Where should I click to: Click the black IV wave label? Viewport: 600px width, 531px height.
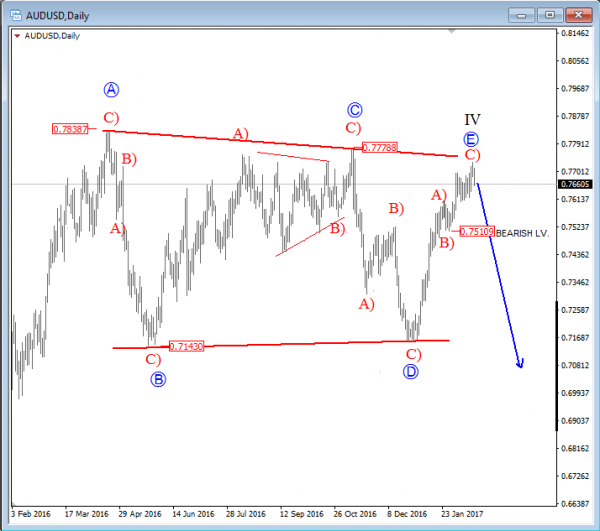[x=472, y=120]
